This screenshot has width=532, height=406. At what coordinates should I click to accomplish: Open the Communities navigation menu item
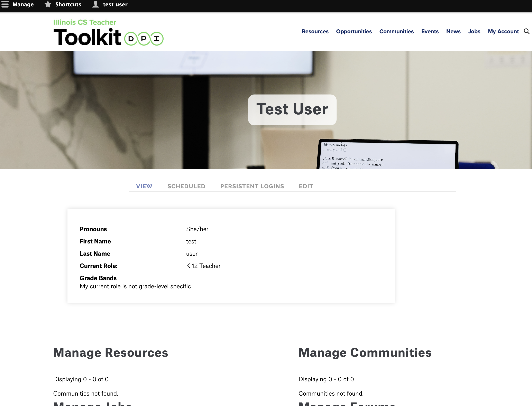pyautogui.click(x=397, y=31)
